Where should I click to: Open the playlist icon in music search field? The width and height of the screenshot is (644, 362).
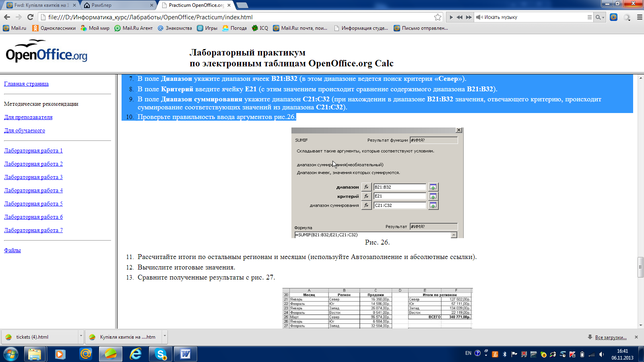pyautogui.click(x=590, y=17)
